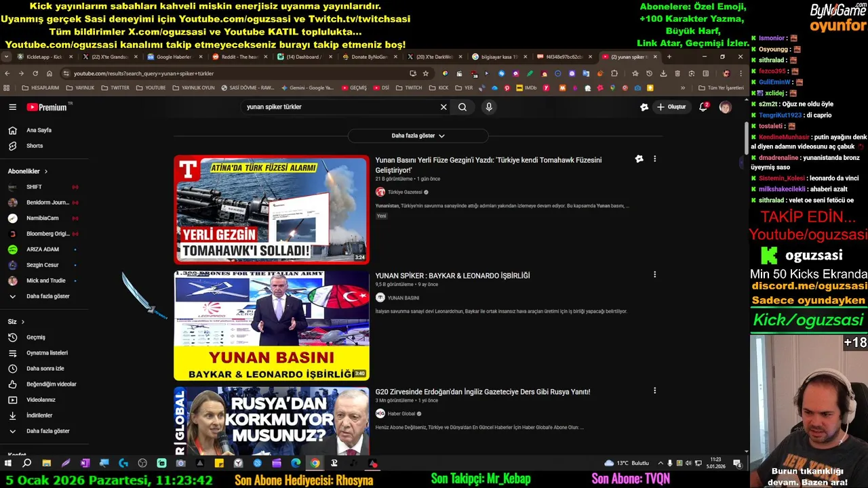The height and width of the screenshot is (488, 868).
Task: Open the YouTube hamburger guide menu
Action: (12, 107)
